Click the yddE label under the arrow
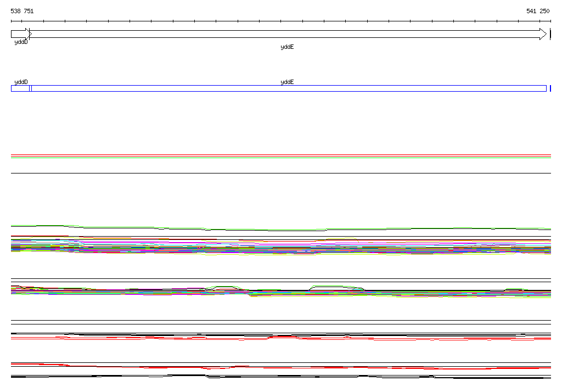562x392 pixels. [287, 47]
